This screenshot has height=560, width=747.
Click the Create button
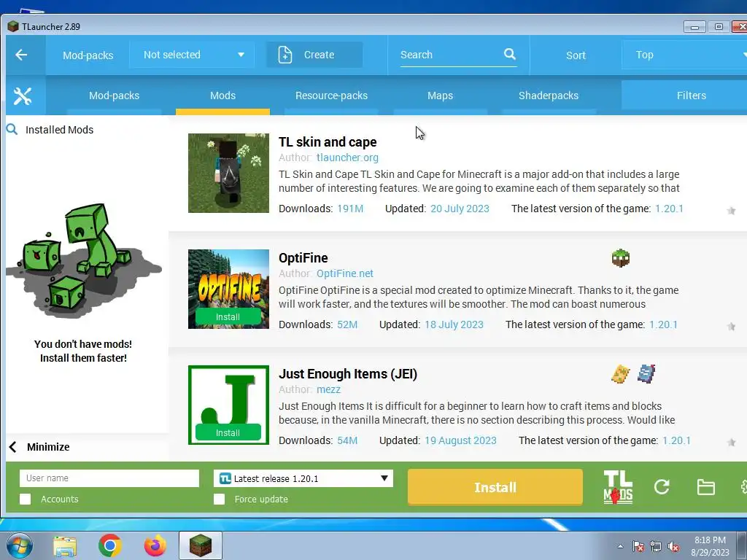point(314,55)
